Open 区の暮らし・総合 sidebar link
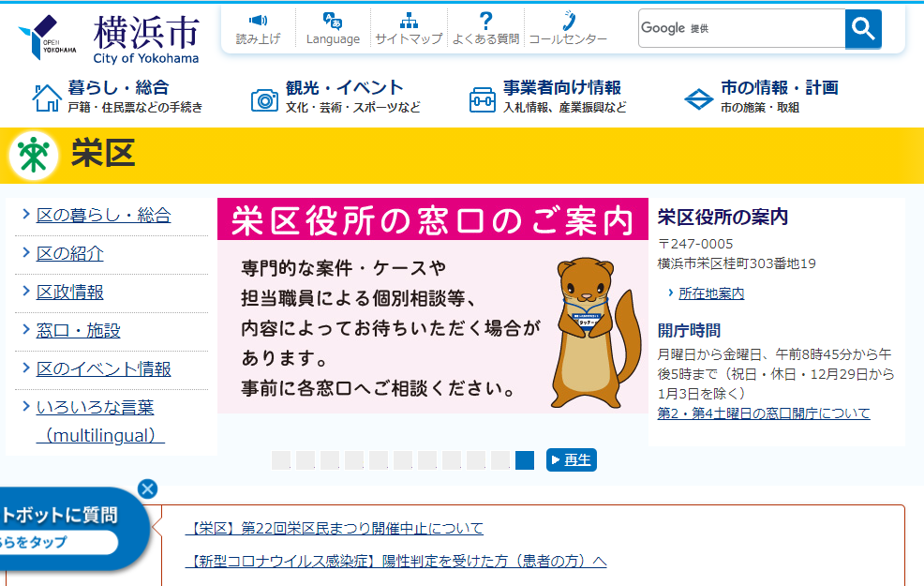Viewport: 924px width, 586px height. (x=104, y=216)
